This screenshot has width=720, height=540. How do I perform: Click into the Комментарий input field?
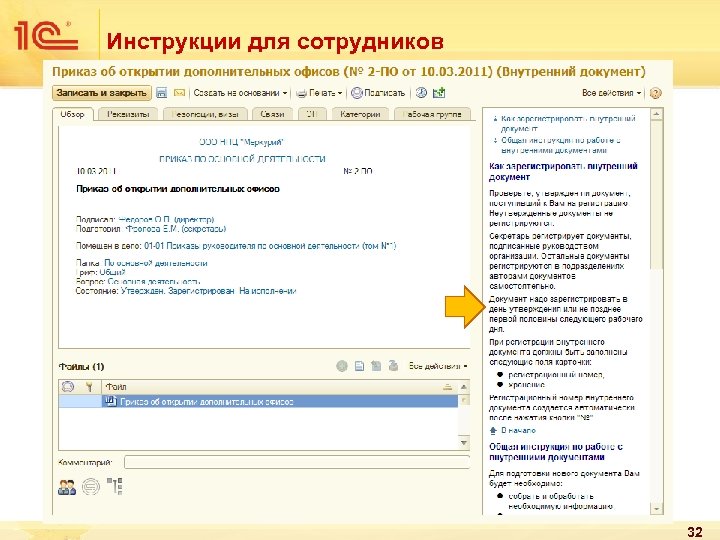click(x=297, y=462)
